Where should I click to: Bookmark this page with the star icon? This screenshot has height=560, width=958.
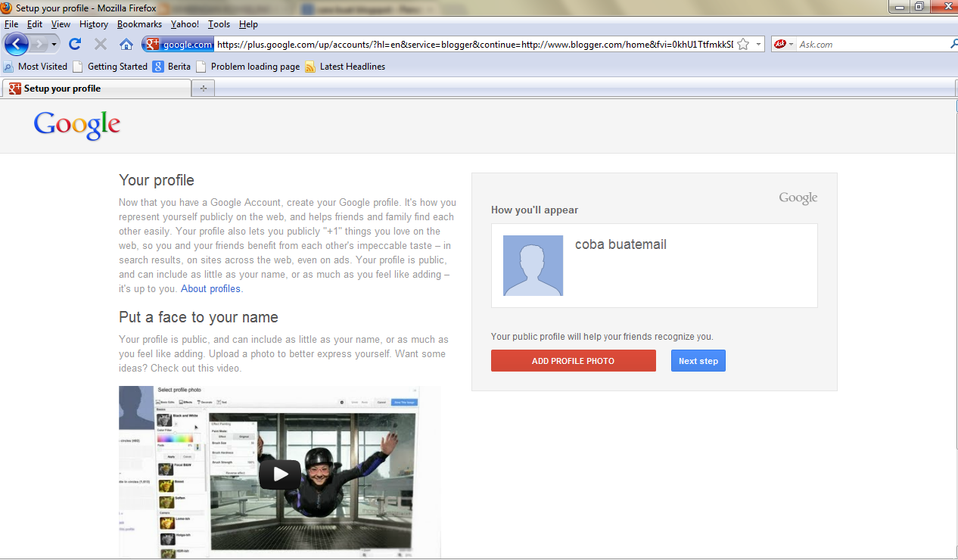pyautogui.click(x=743, y=44)
